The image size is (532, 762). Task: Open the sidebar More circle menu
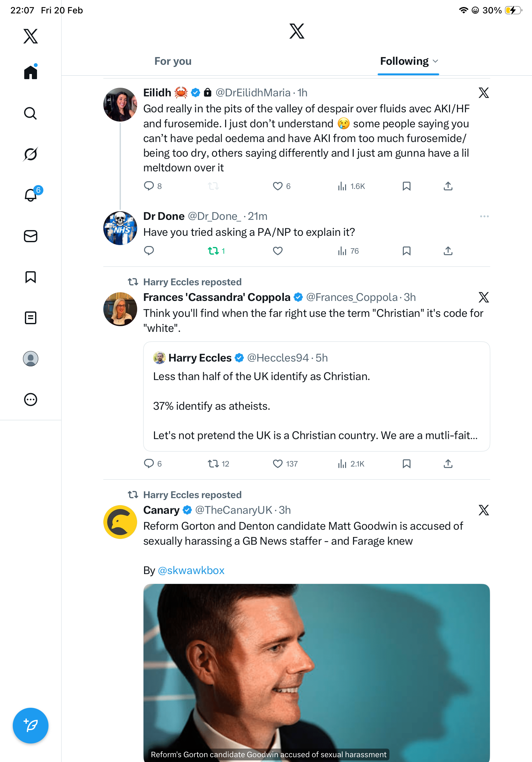31,400
